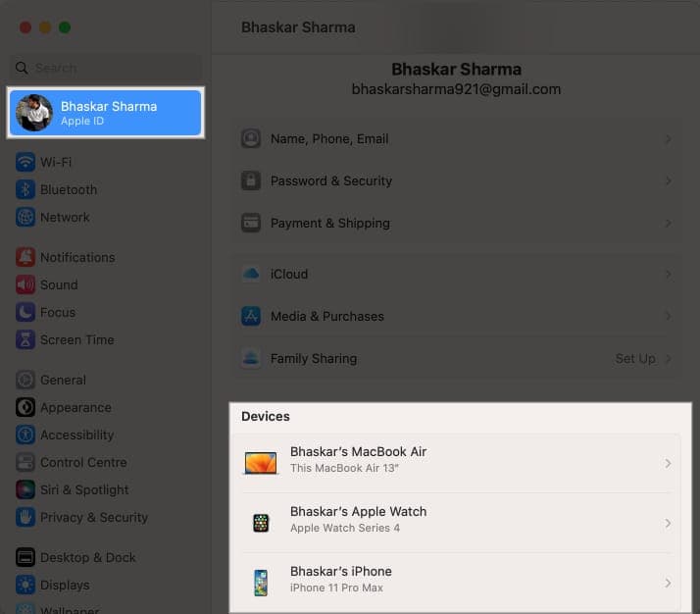Screen dimensions: 700x614
Task: Select Privacy & Security label
Action: [94, 517]
